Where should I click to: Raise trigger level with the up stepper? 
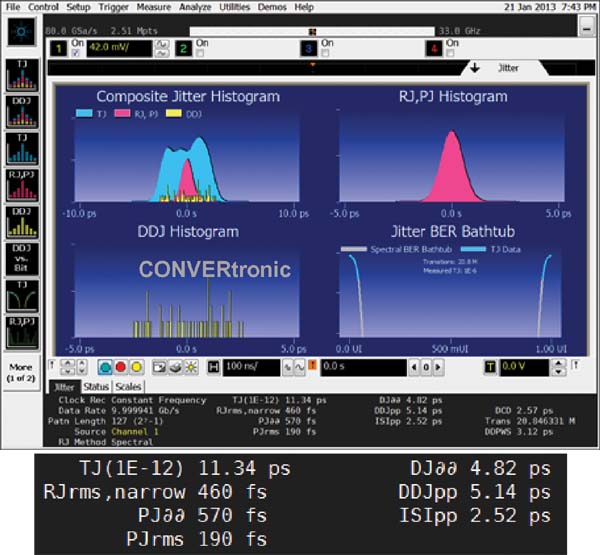(559, 363)
